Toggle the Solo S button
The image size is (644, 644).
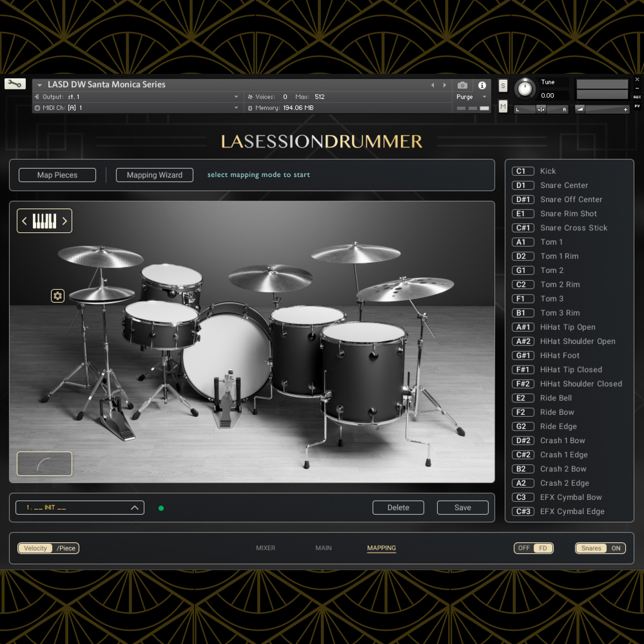point(503,86)
